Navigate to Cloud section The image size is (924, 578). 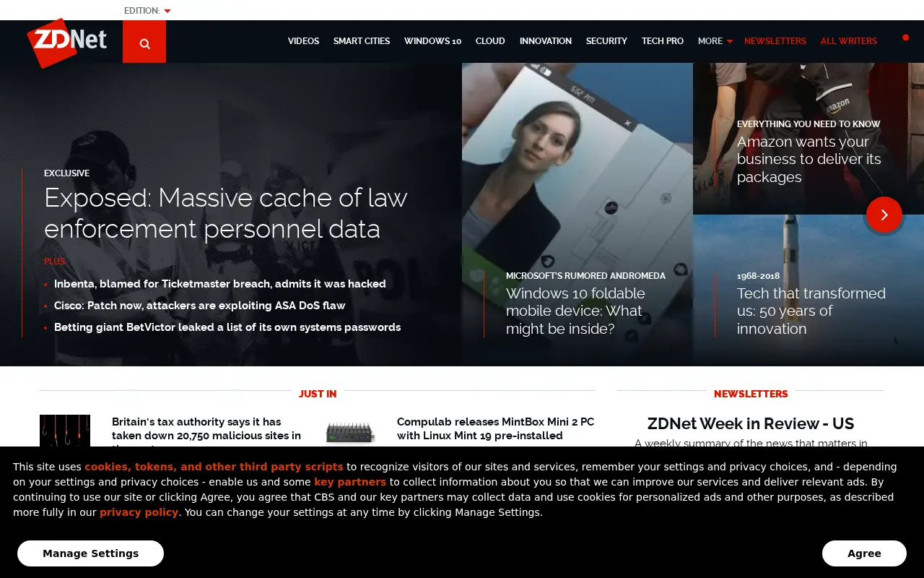tap(490, 41)
